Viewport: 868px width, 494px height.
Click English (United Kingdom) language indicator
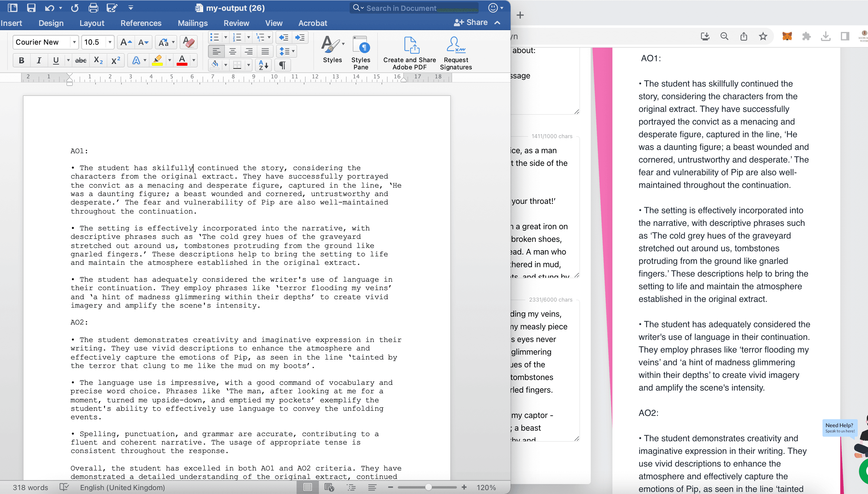tap(122, 487)
